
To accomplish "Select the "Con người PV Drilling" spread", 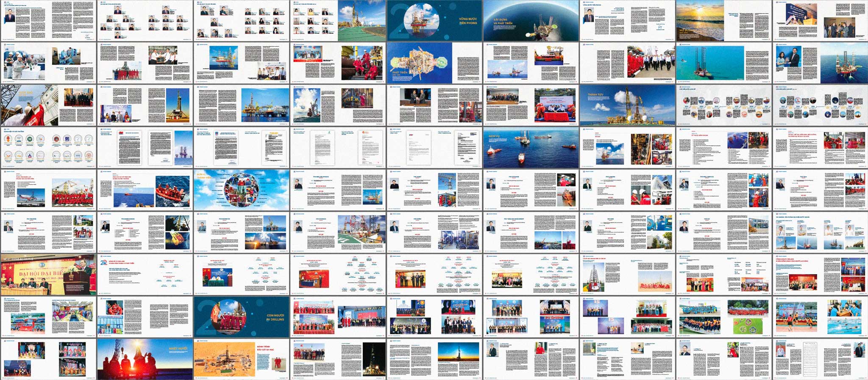I will (241, 317).
